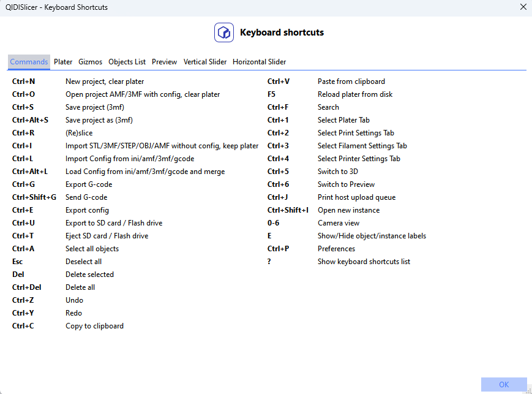Show the Objects List tab
The image size is (532, 394).
click(x=127, y=62)
